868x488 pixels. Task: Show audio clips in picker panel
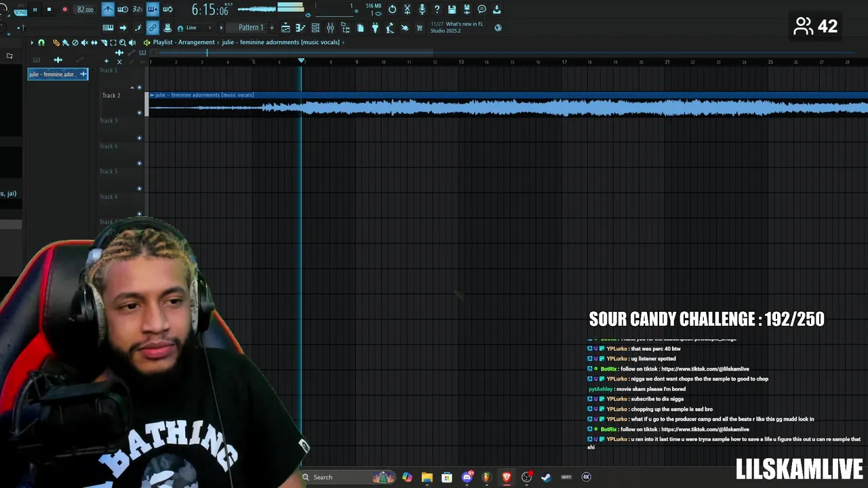tap(58, 60)
